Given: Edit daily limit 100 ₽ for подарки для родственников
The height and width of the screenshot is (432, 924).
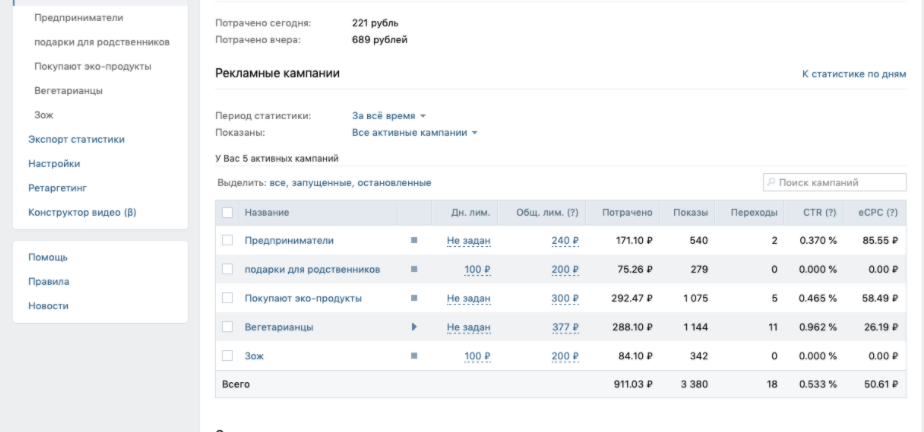Looking at the screenshot, I should [477, 269].
